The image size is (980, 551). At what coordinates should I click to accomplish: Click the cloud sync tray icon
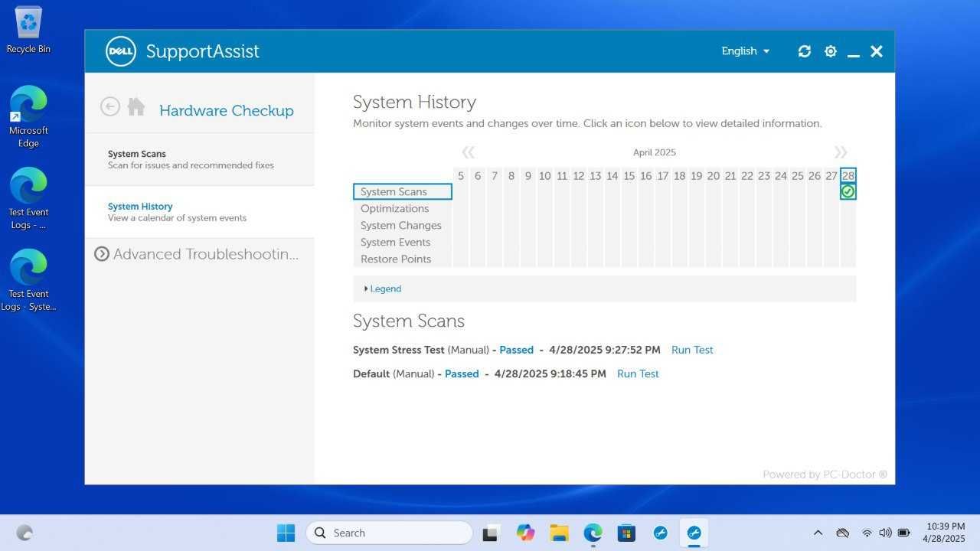pyautogui.click(x=843, y=533)
